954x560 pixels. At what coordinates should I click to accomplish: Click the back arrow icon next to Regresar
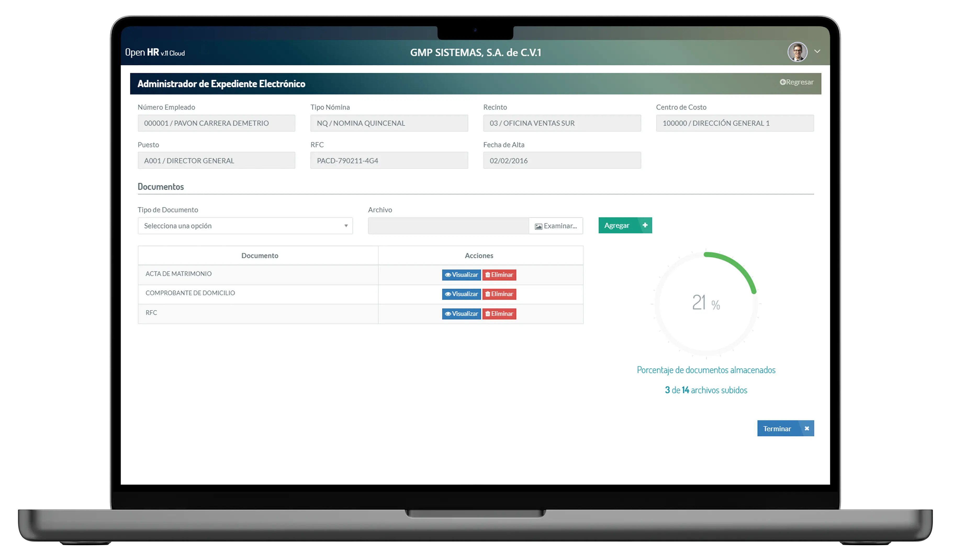[x=783, y=82]
